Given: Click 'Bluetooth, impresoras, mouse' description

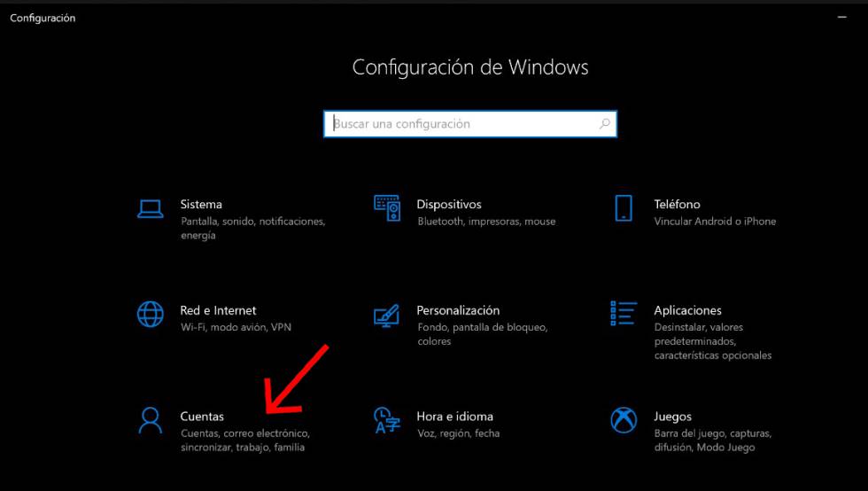Looking at the screenshot, I should point(486,221).
